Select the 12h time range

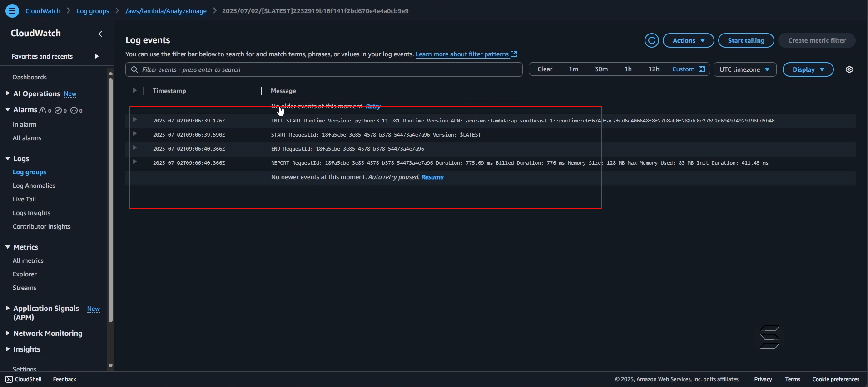point(654,69)
